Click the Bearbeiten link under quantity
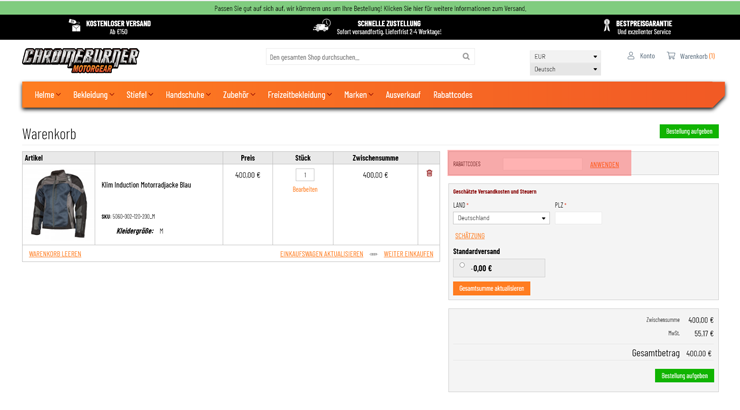This screenshot has width=740, height=410. (305, 189)
